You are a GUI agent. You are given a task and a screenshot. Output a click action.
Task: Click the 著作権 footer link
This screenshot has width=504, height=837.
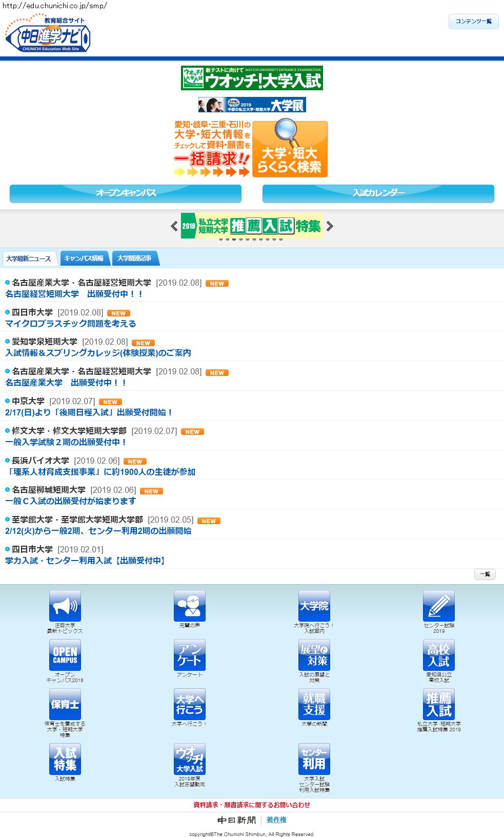pos(276,820)
